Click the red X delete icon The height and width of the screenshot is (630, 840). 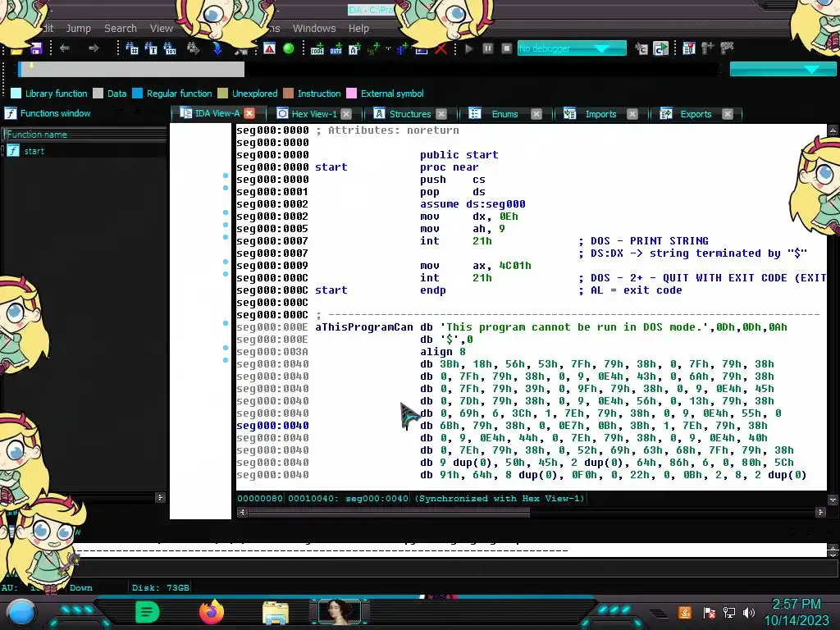441,48
